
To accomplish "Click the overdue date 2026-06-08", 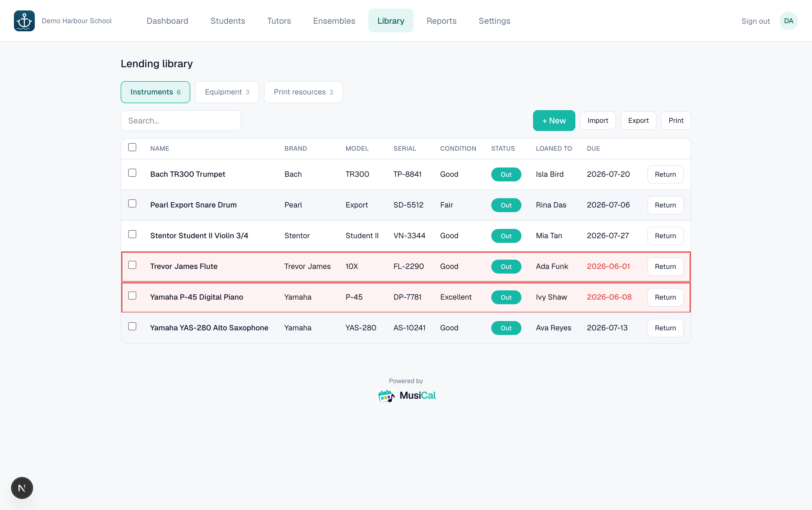I will point(609,297).
